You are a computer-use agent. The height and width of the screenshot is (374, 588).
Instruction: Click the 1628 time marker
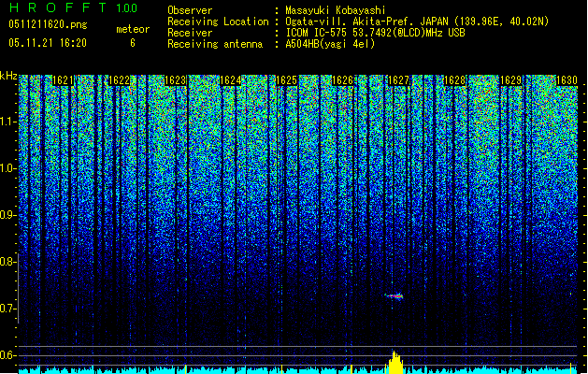[455, 80]
